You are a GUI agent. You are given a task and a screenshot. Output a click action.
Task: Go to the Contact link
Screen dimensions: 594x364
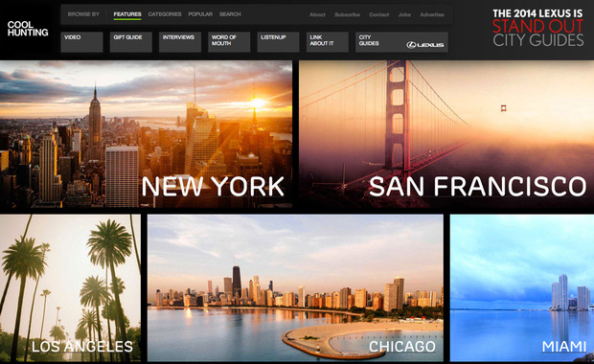pos(378,14)
